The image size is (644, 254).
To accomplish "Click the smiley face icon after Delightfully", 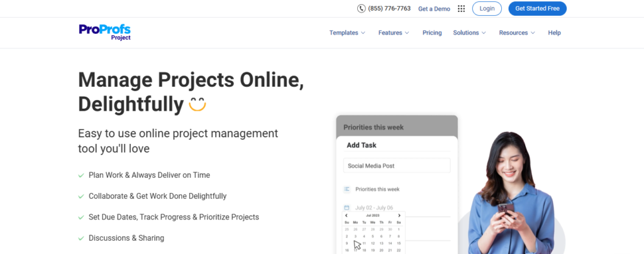I will click(x=197, y=104).
